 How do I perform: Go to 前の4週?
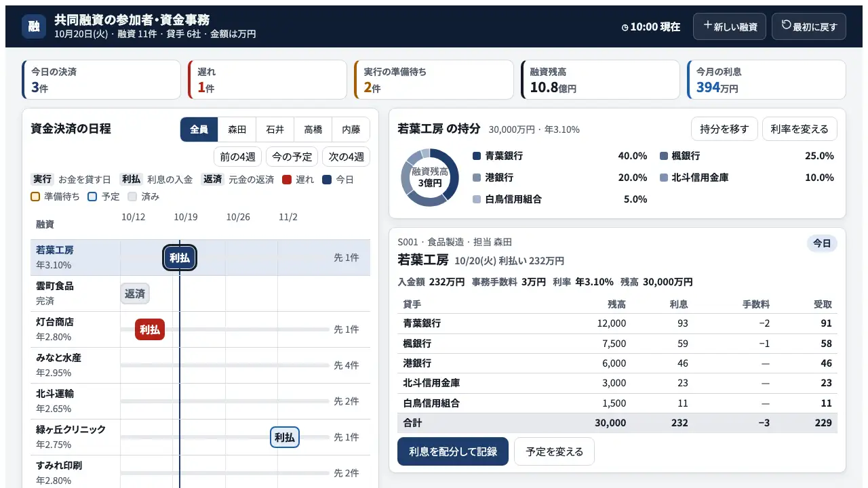click(x=237, y=157)
